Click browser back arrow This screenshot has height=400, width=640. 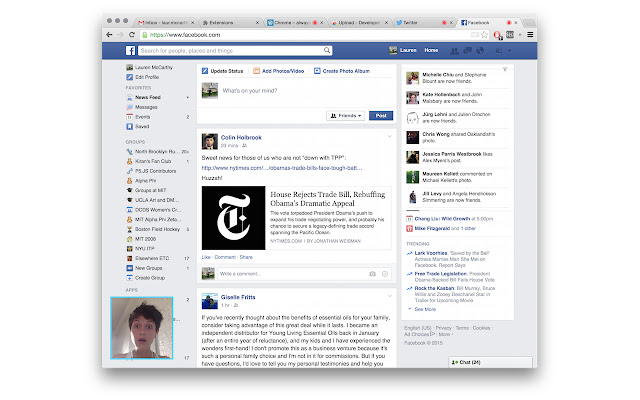(x=109, y=35)
